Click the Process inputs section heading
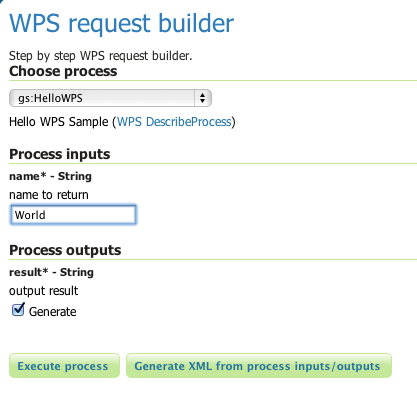This screenshot has height=401, width=417. [x=60, y=154]
